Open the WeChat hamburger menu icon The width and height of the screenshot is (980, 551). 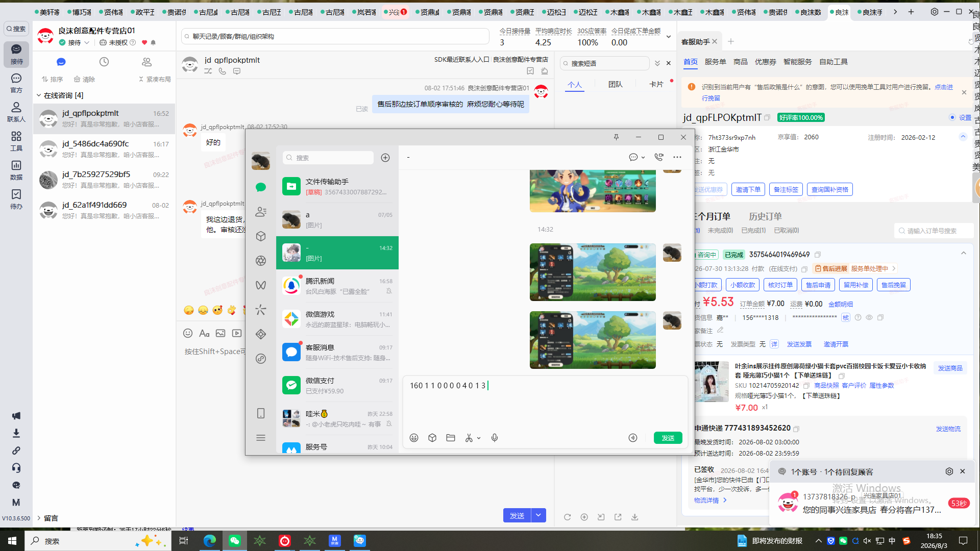261,438
